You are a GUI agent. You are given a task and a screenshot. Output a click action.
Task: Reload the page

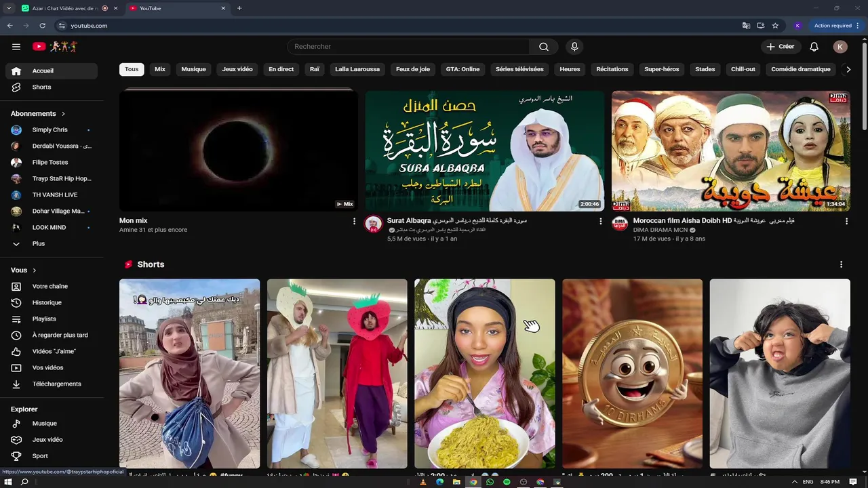(x=42, y=26)
